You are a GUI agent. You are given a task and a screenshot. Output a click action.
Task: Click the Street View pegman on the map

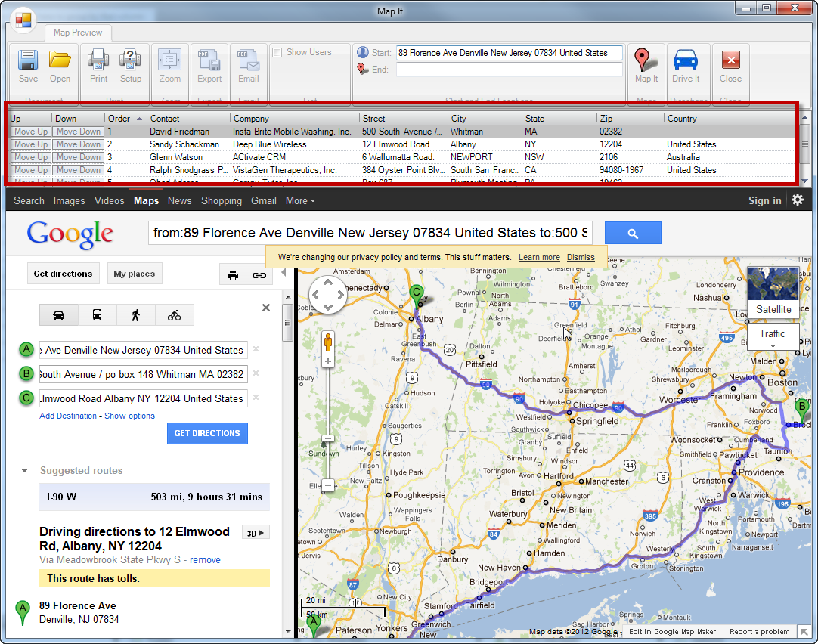pos(327,342)
